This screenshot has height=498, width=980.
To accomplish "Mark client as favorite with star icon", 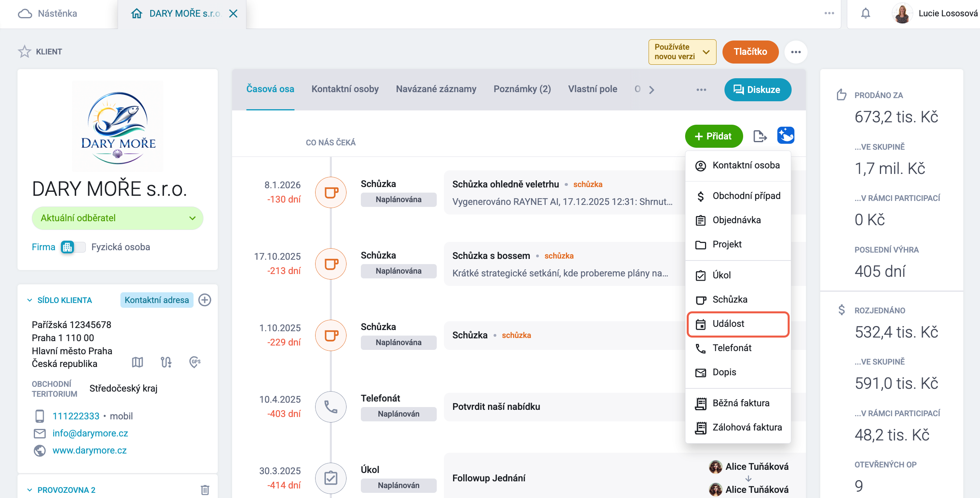I will [24, 52].
